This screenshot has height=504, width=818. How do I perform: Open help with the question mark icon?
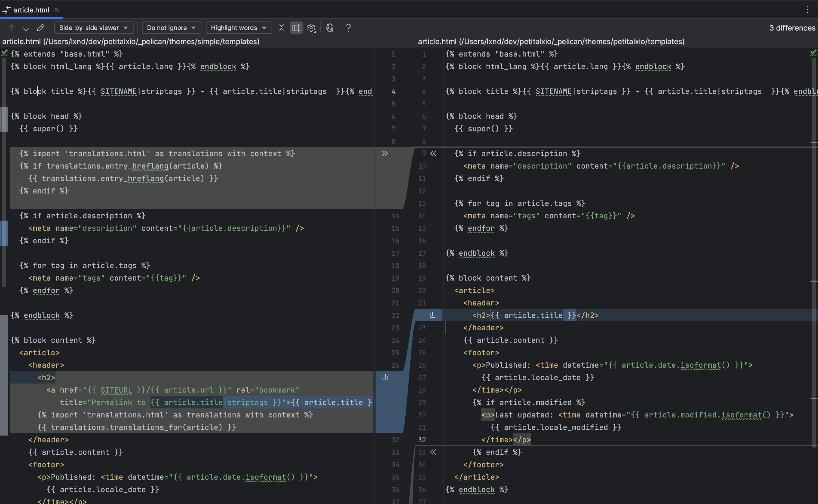[x=348, y=28]
